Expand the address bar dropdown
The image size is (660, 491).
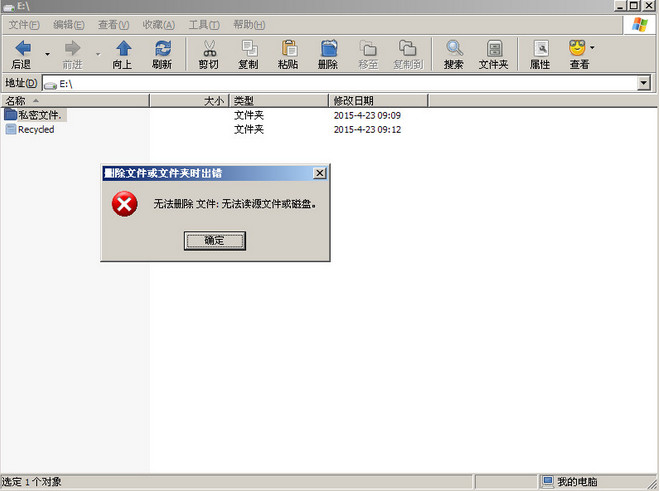[644, 83]
